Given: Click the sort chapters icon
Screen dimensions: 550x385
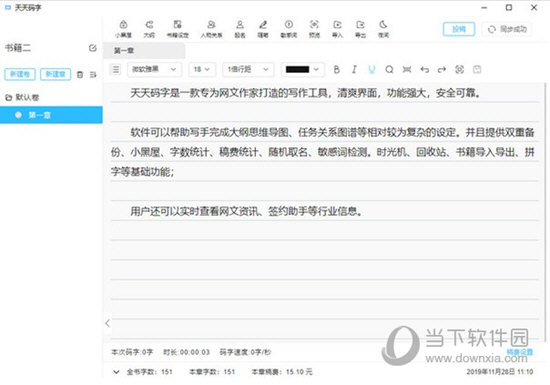Looking at the screenshot, I should click(x=93, y=75).
